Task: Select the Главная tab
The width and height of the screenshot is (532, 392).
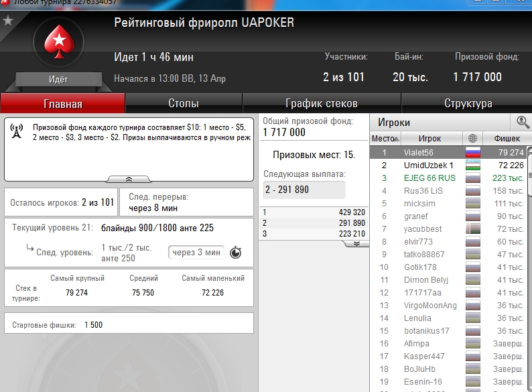Action: (x=63, y=103)
